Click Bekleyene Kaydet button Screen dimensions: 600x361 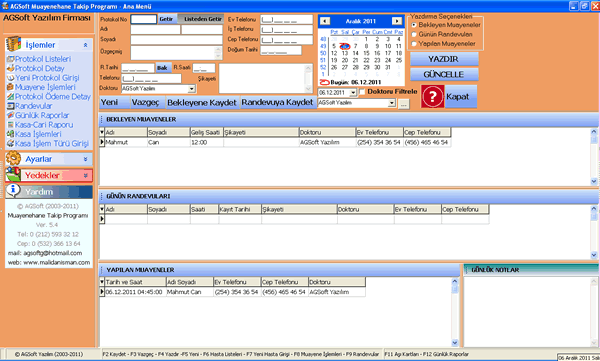(202, 102)
